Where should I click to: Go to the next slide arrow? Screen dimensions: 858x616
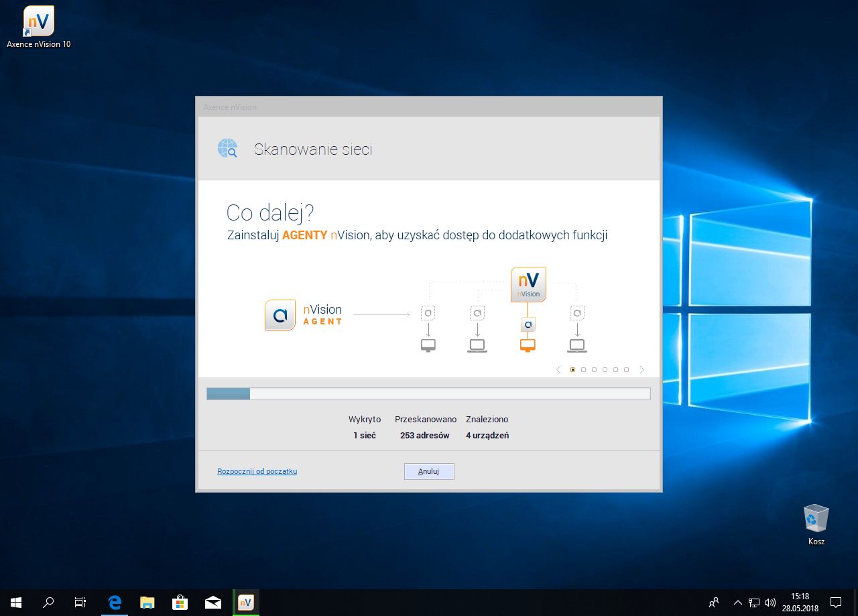[x=641, y=369]
